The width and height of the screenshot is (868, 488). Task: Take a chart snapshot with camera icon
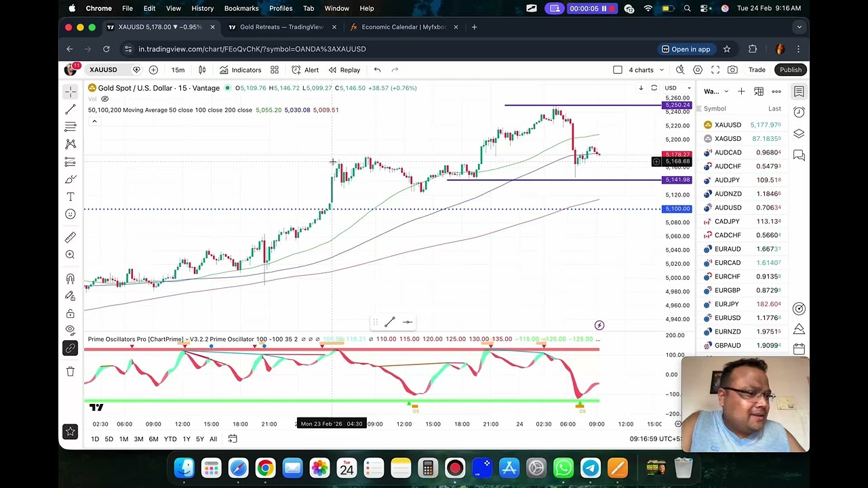[x=732, y=70]
